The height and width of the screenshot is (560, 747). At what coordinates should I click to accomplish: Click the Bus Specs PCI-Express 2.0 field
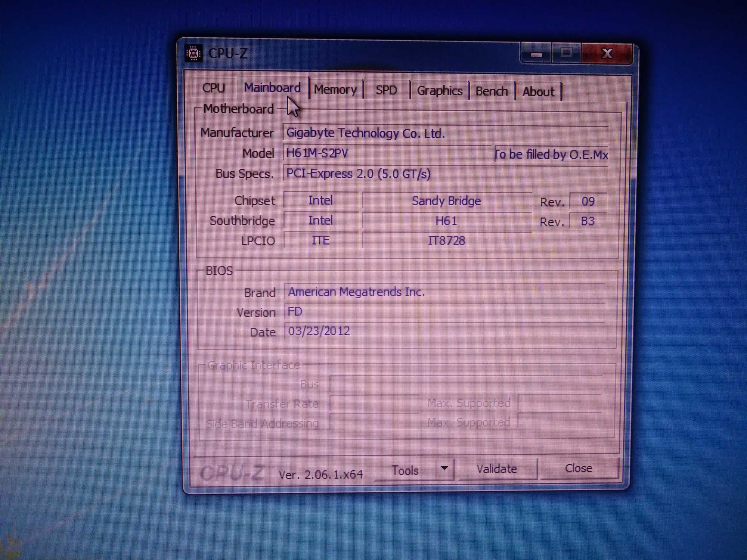tap(445, 174)
